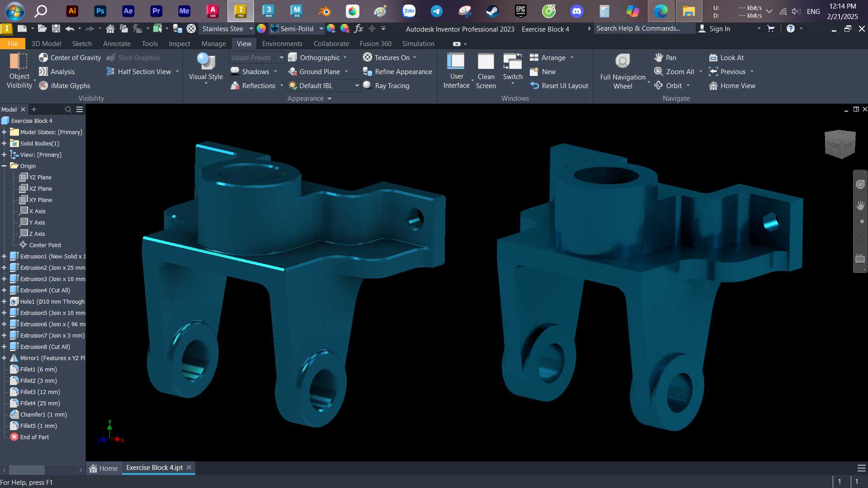Switch to the Sketch tab
This screenshot has height=488, width=868.
(82, 43)
